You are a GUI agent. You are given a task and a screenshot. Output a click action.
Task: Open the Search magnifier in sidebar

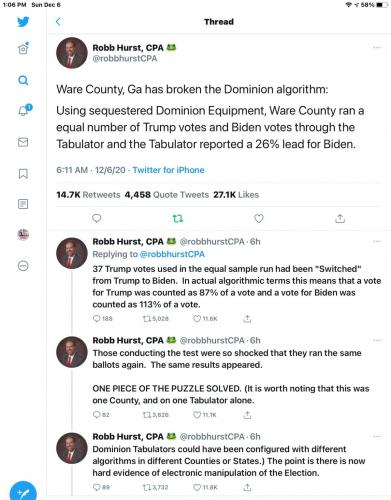coord(23,80)
